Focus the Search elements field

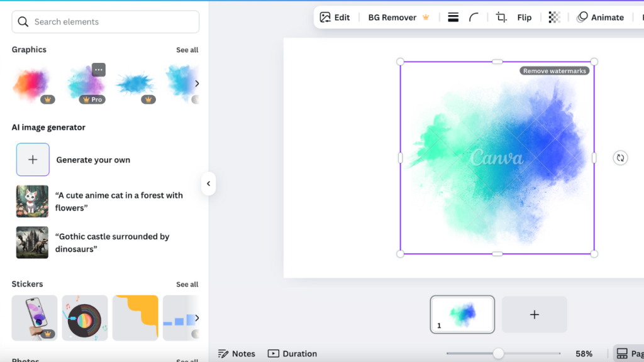(x=106, y=22)
